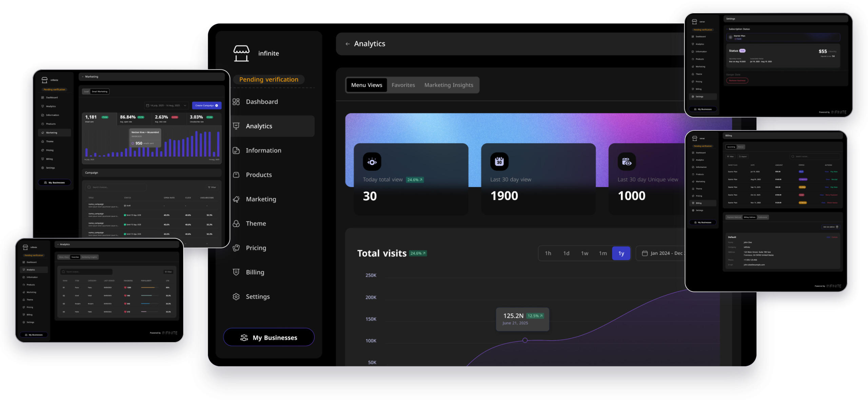Viewport: 868px width, 403px height.
Task: Open the Filter control in Campaign table
Action: coord(212,187)
